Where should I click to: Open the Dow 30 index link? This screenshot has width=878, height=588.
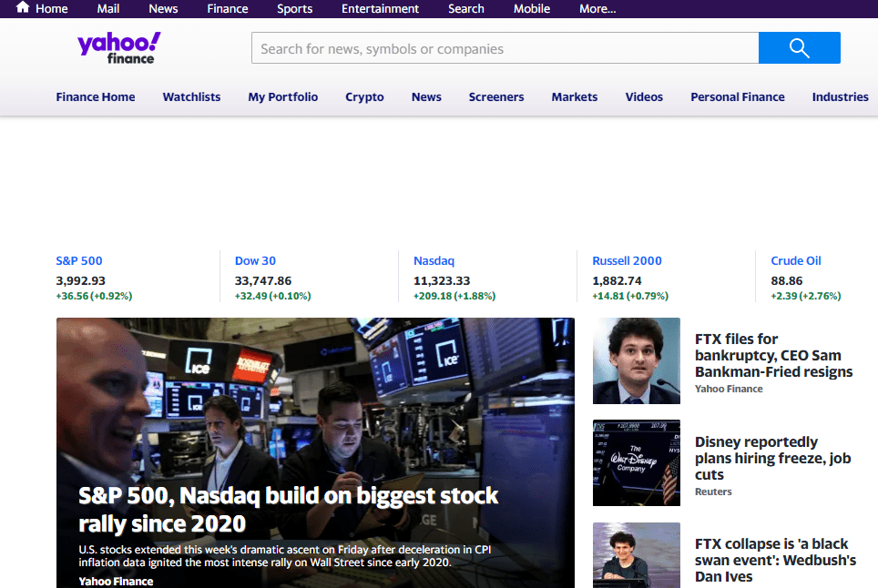tap(255, 260)
